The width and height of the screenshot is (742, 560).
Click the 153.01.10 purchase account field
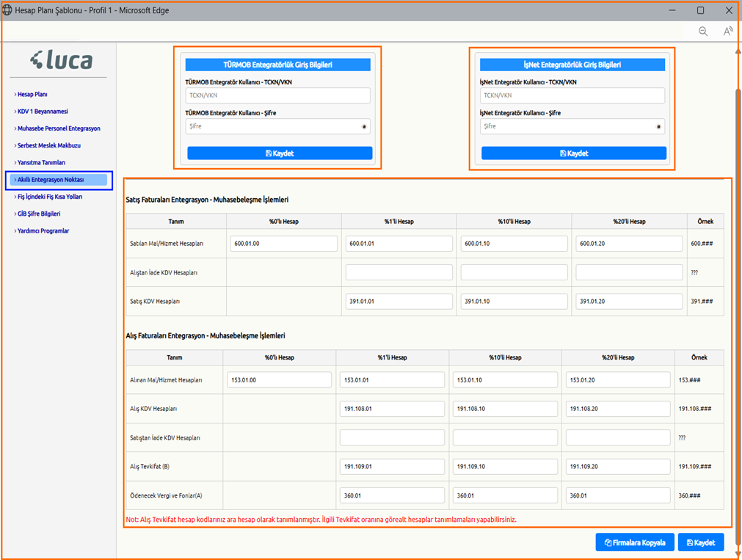505,379
